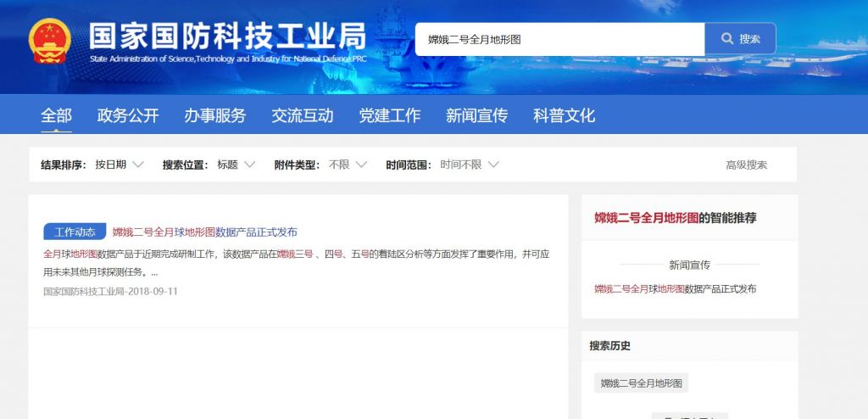Expand the 按日期 sort order dropdown
Screen dimensions: 868x419
(119, 165)
